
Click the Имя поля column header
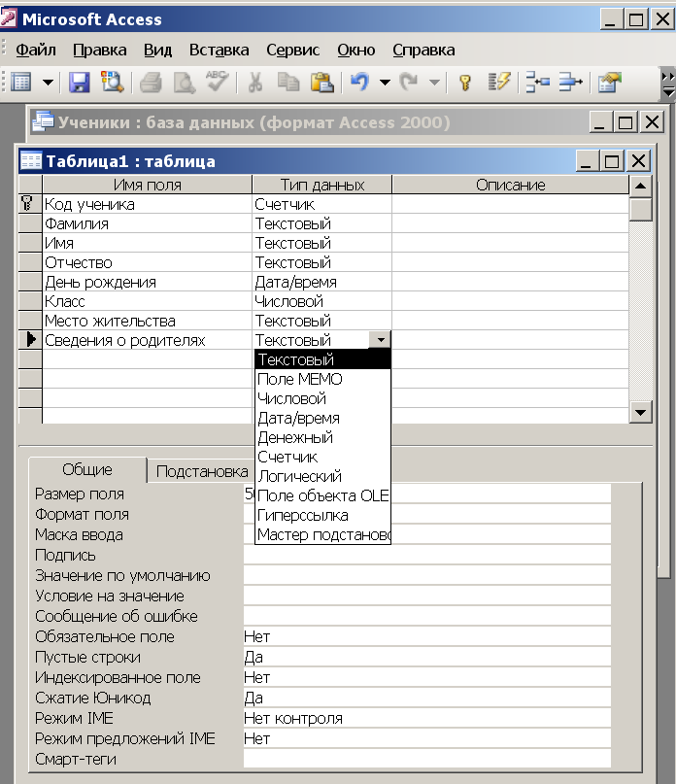coord(147,185)
